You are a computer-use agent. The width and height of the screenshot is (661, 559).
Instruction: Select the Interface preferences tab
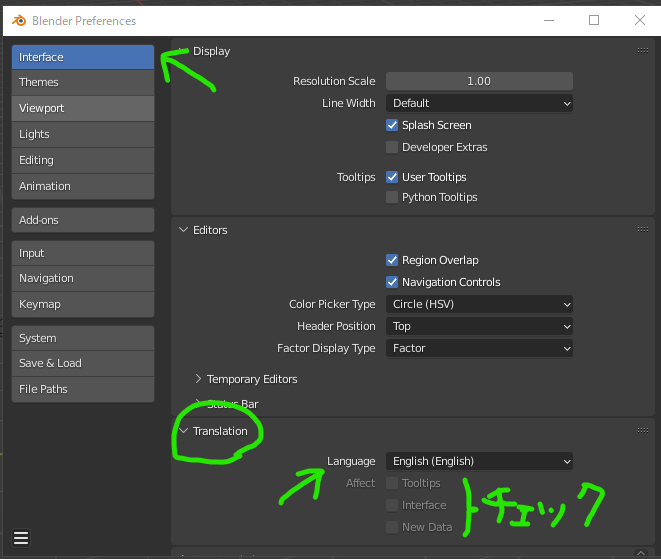pyautogui.click(x=83, y=57)
